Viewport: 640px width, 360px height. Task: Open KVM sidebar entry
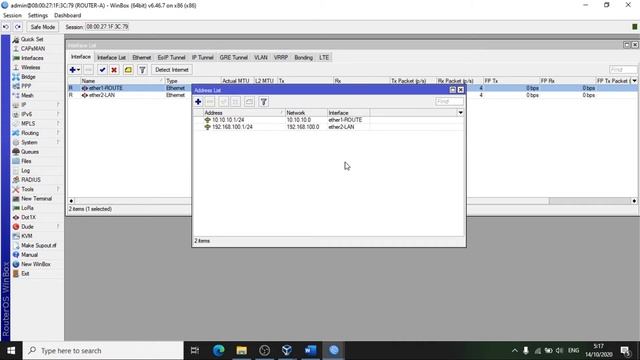27,236
